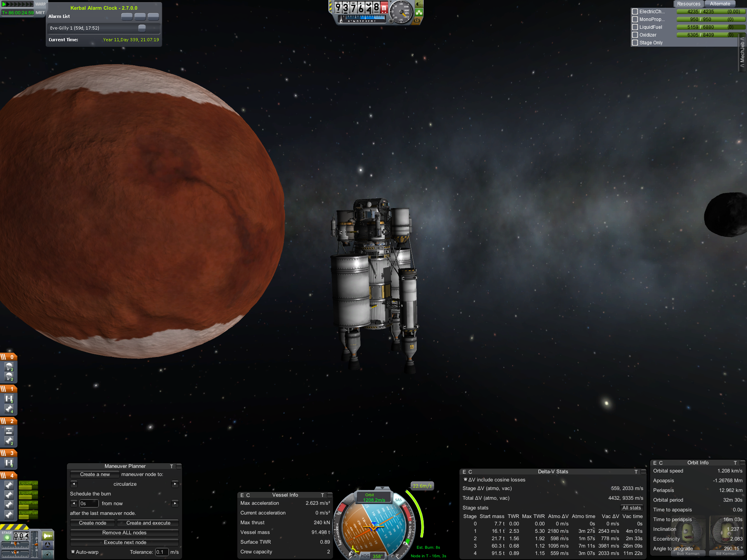
Task: Click the fourth engine icon in stage 4
Action: pyautogui.click(x=9, y=514)
